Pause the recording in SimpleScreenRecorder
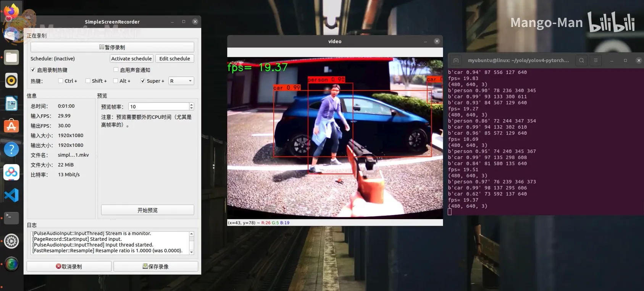 (112, 47)
